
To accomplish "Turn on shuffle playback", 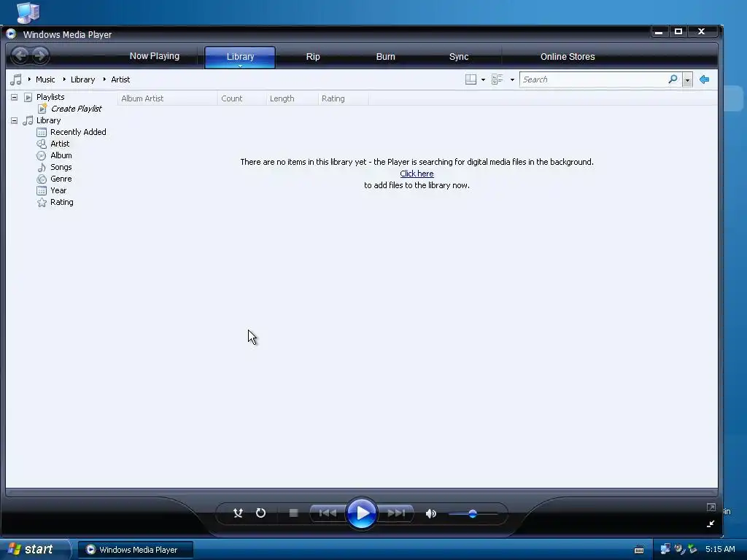I will [238, 513].
